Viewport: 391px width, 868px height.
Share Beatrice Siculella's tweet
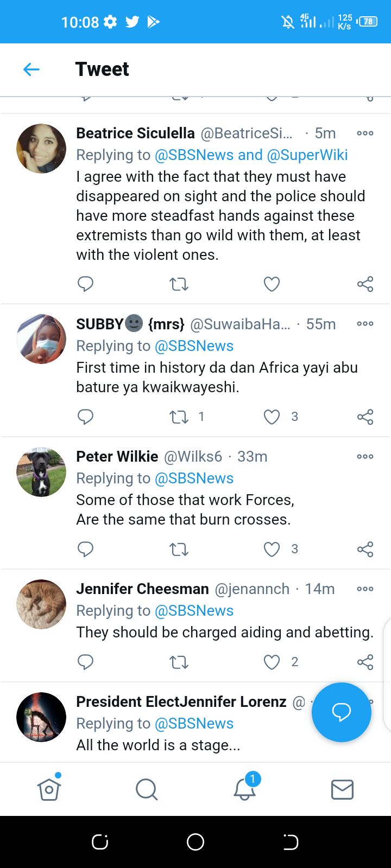[365, 284]
